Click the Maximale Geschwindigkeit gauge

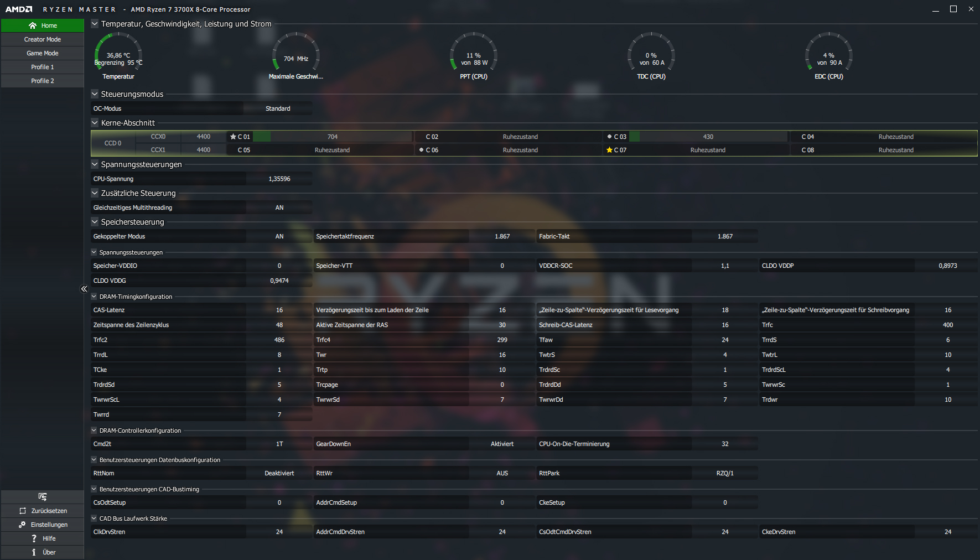click(296, 56)
